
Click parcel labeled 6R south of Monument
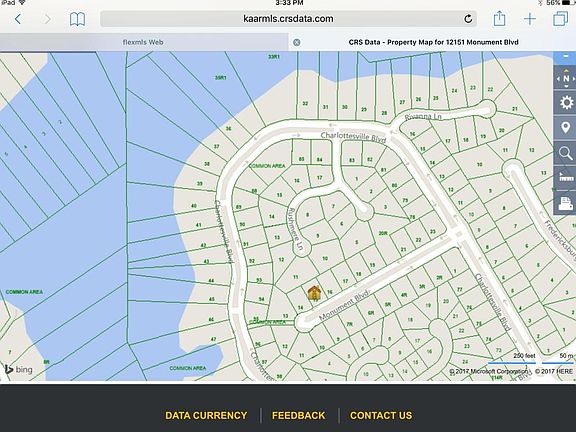(x=371, y=313)
